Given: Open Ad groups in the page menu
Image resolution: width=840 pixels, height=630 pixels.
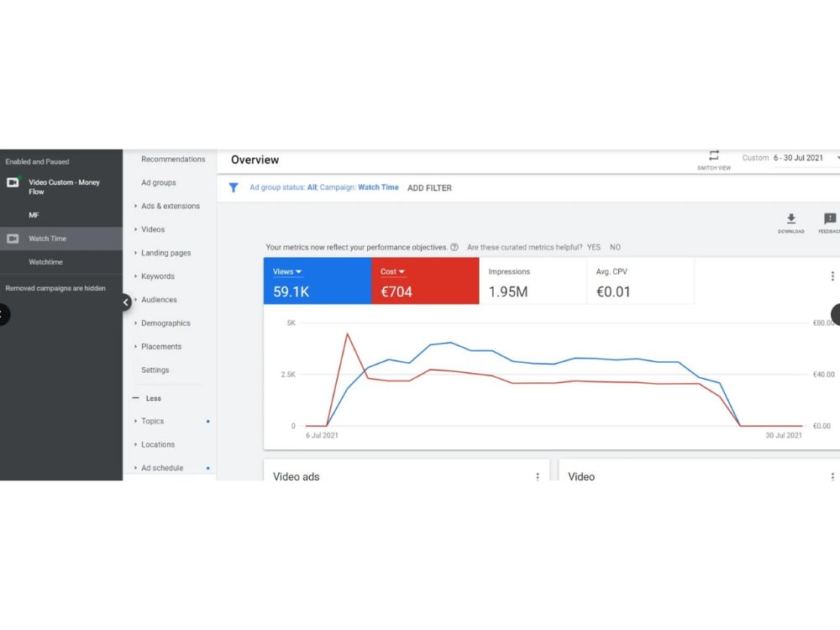Looking at the screenshot, I should (159, 182).
